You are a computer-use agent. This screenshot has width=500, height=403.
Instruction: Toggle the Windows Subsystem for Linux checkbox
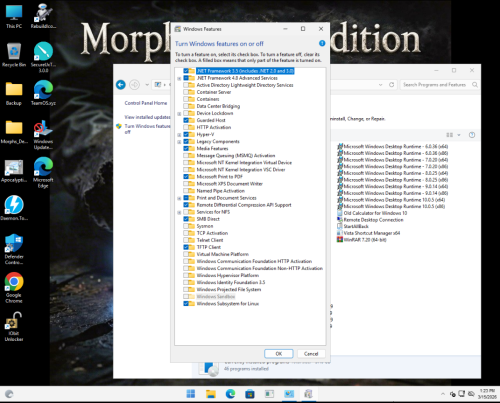[x=186, y=303]
